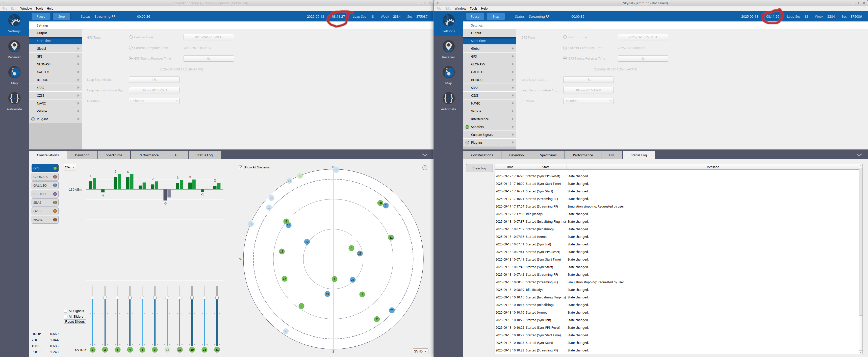
Task: Click the sky view info icon
Action: [x=425, y=168]
